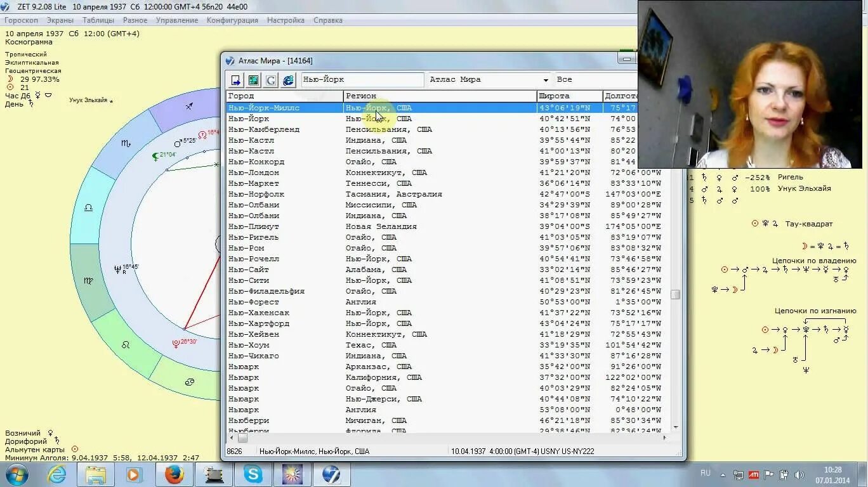Click the apply-city arrow icon in Атлас Мира toolbar
This screenshot has width=868, height=487.
click(235, 80)
